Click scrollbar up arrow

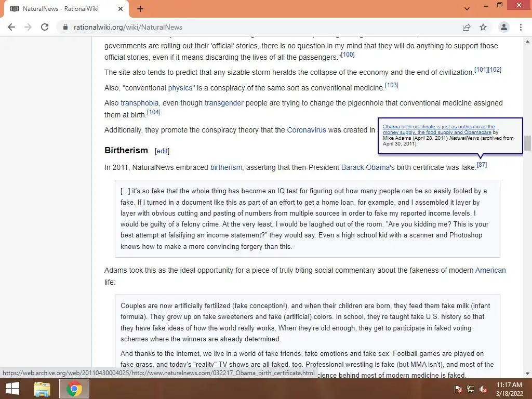click(x=527, y=41)
